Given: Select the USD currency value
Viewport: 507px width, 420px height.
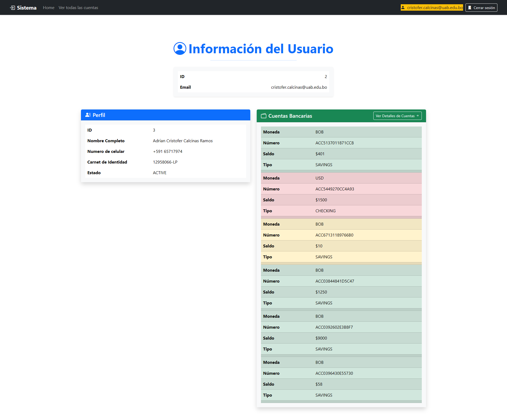Looking at the screenshot, I should 320,178.
